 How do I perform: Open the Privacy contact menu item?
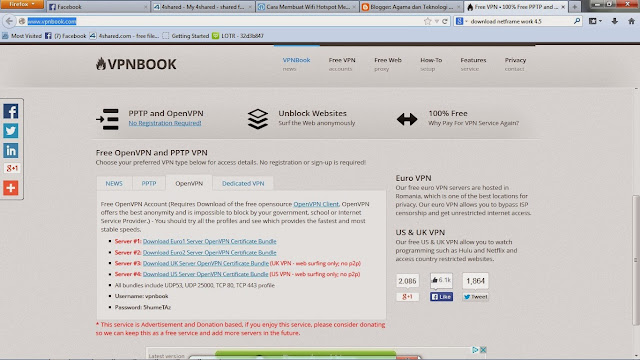tap(515, 64)
